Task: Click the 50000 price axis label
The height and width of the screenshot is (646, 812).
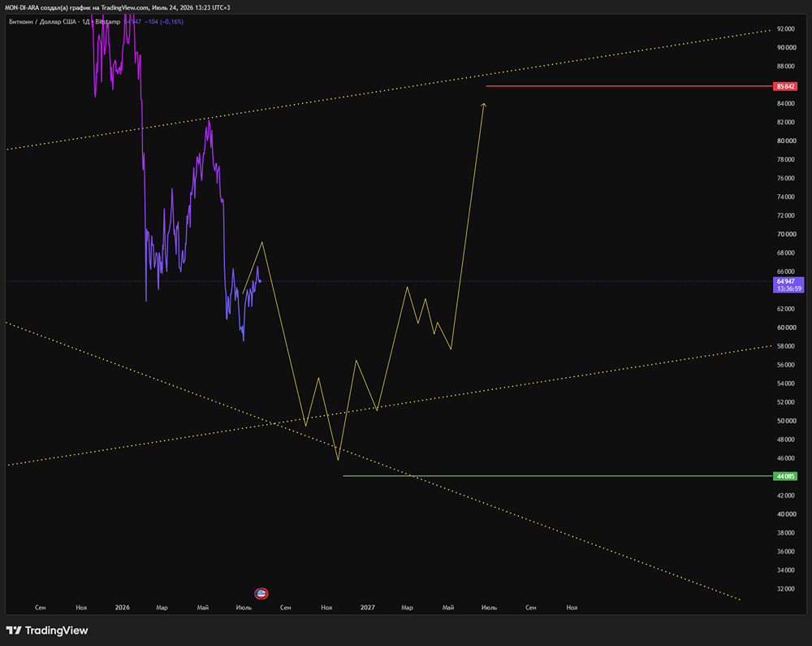Action: 785,421
